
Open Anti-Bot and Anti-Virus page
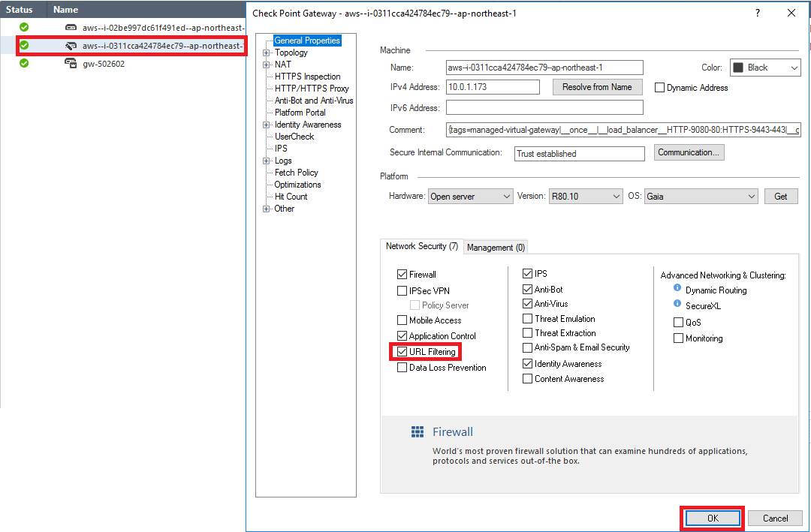click(x=314, y=101)
